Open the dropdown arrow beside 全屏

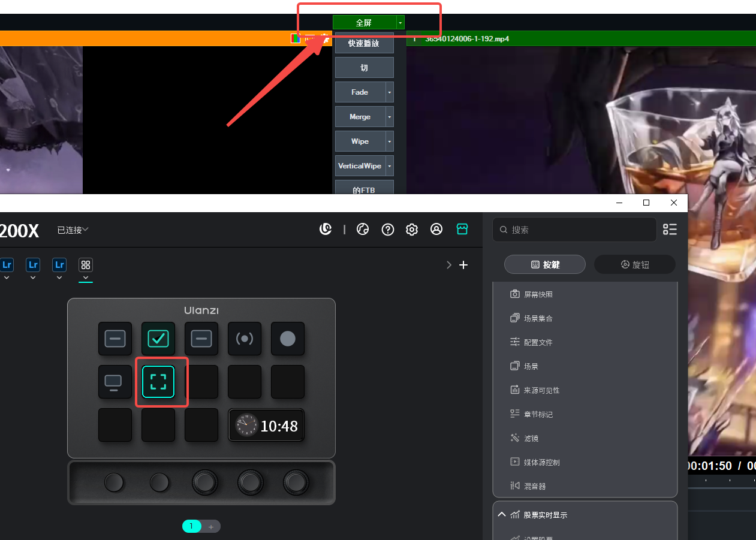click(400, 23)
